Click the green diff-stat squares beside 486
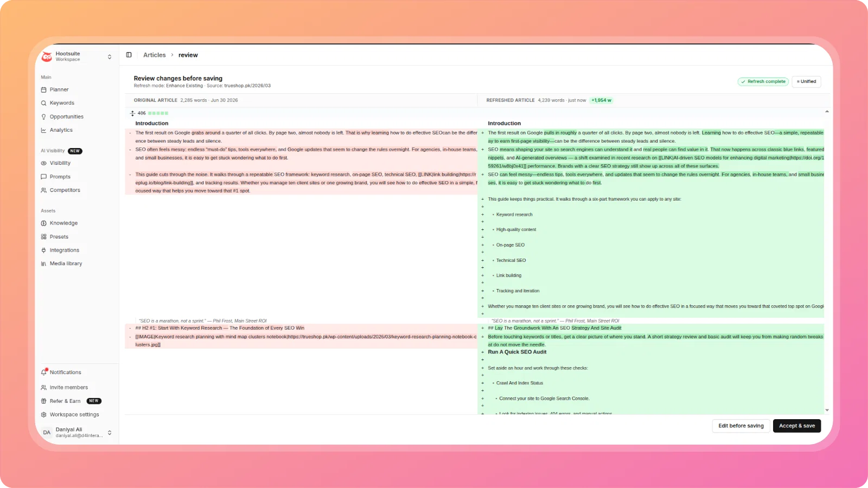 158,113
